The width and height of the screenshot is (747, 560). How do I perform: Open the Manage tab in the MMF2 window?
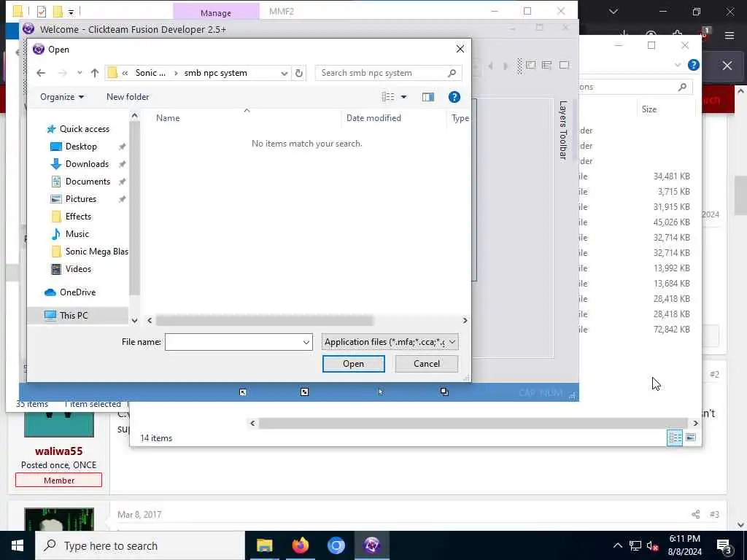click(x=216, y=12)
